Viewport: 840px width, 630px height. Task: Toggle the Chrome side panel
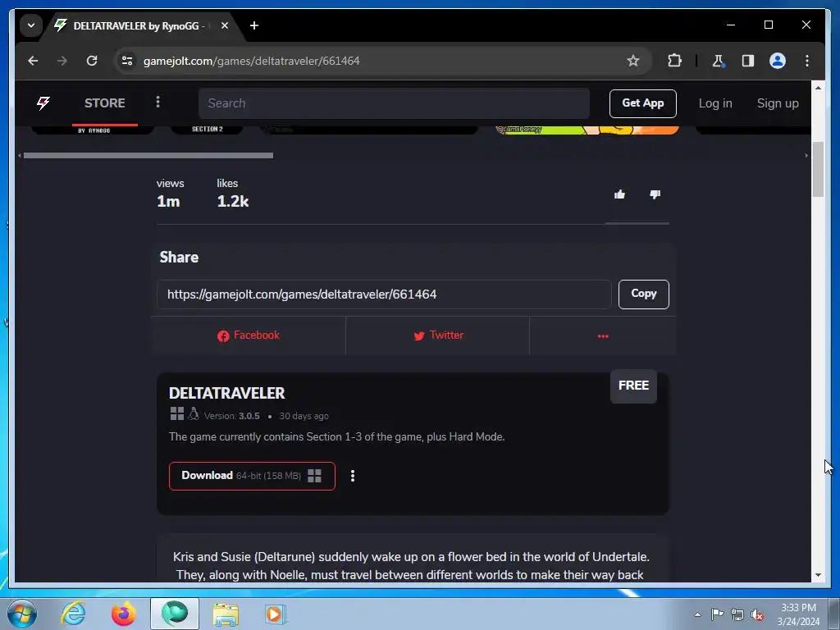click(x=748, y=61)
